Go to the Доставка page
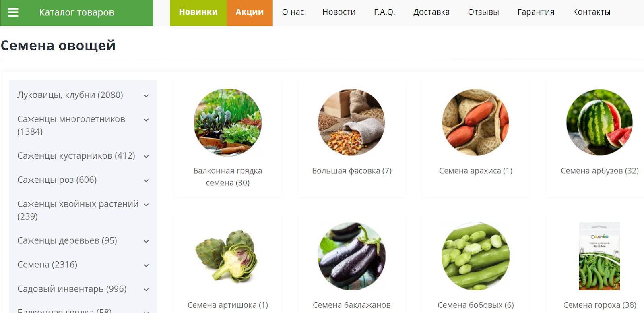 (x=431, y=12)
